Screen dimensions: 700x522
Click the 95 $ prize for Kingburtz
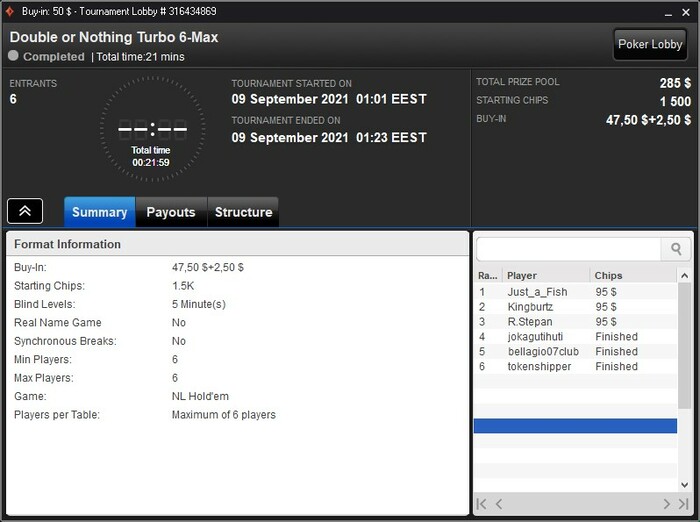coord(606,307)
